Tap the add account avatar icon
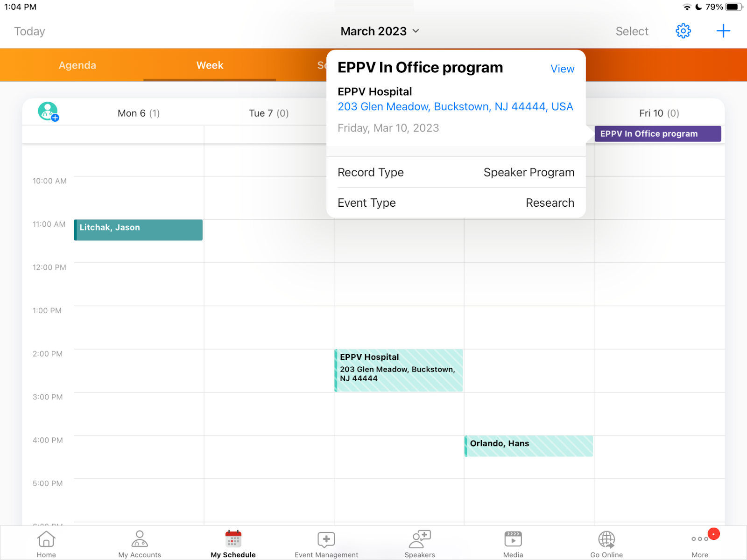The width and height of the screenshot is (747, 560). click(x=48, y=112)
